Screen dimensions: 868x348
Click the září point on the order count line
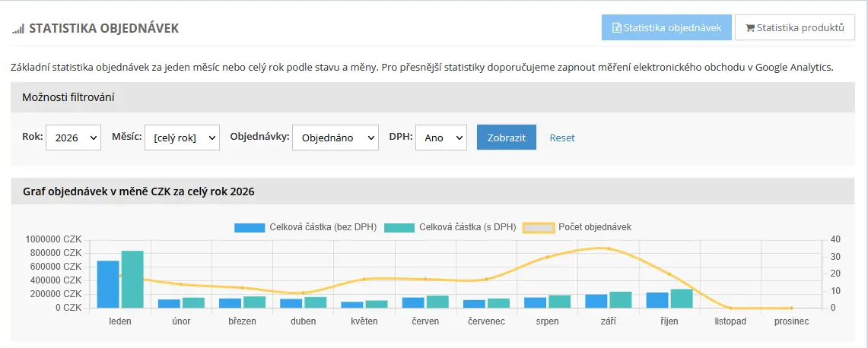pyautogui.click(x=609, y=248)
